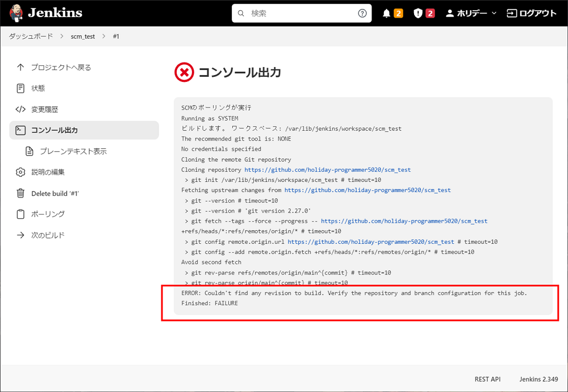Open GitHub link in the remote.origin.url line
568x392 pixels.
[371, 241]
